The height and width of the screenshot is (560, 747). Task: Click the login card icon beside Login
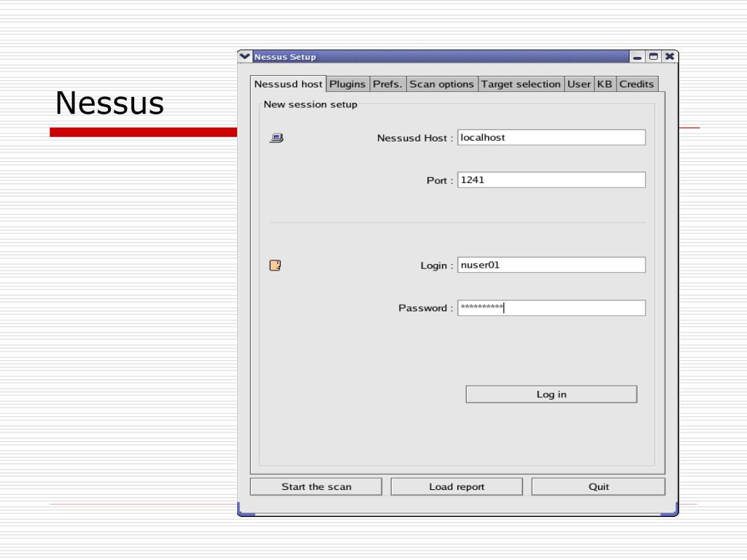click(275, 265)
